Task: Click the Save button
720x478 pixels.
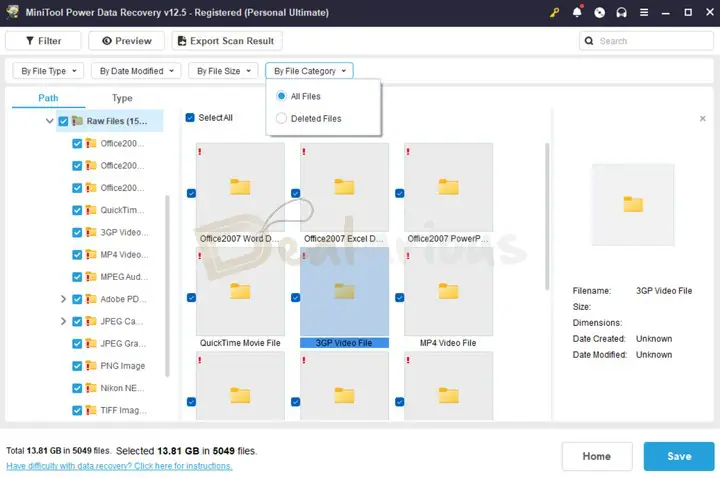Action: tap(679, 456)
